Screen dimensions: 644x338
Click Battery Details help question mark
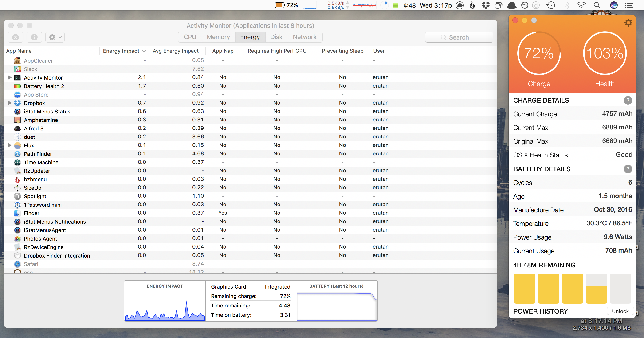coord(628,169)
